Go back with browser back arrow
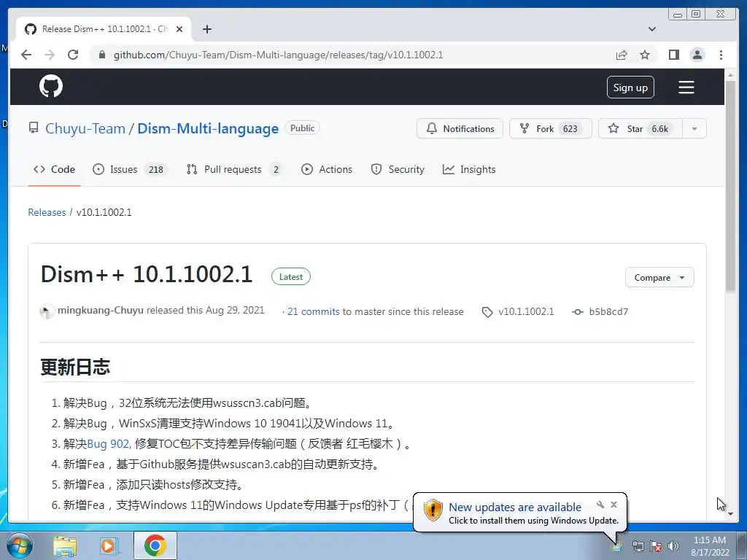This screenshot has width=747, height=560. 26,55
